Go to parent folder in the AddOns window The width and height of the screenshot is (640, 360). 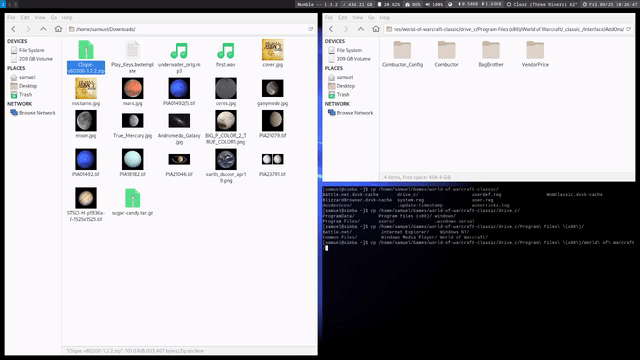[x=361, y=29]
